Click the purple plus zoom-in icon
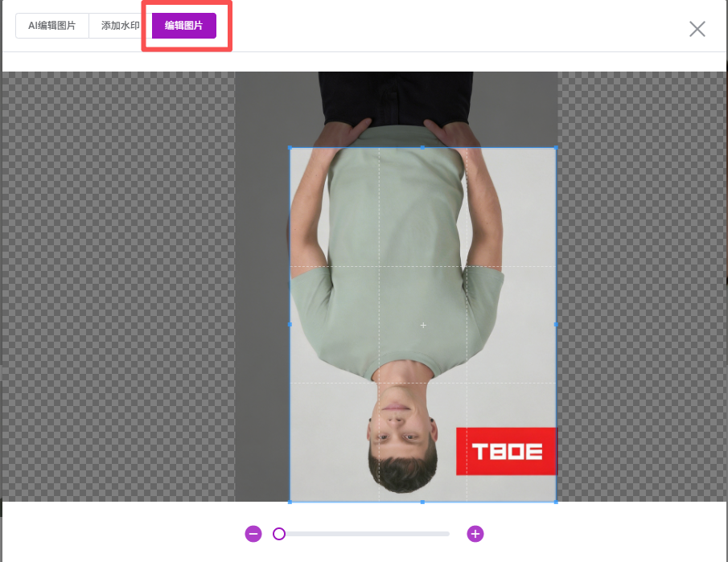The height and width of the screenshot is (562, 728). 475,534
